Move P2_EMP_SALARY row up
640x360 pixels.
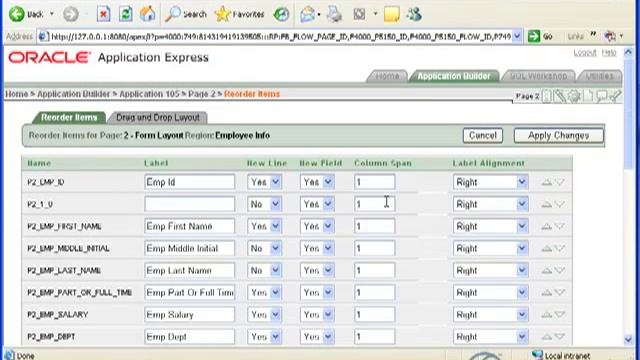coord(547,315)
